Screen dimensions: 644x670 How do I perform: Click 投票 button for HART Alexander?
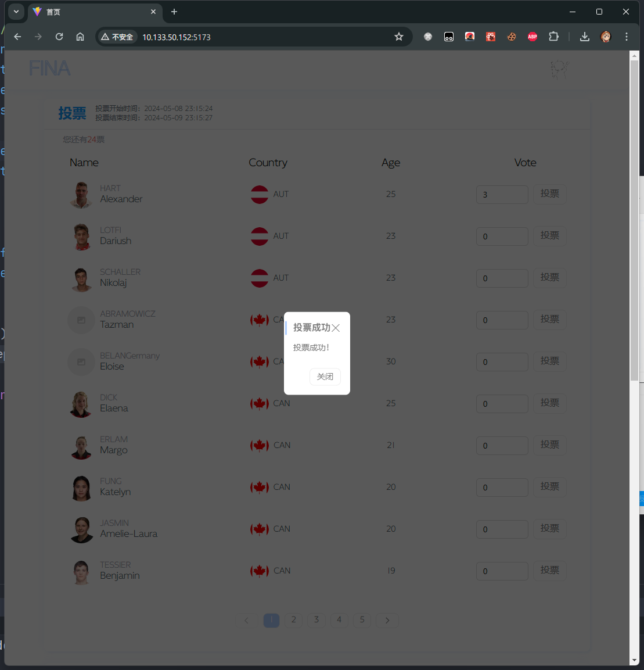[549, 194]
